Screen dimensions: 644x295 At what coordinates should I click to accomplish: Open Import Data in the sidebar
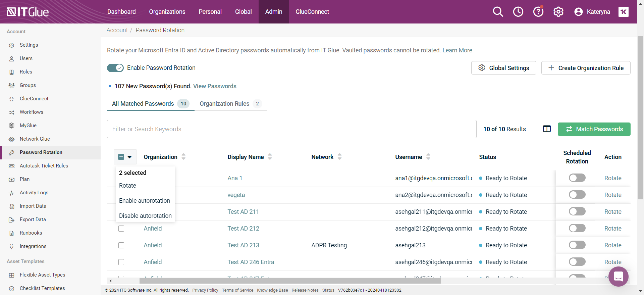click(33, 206)
